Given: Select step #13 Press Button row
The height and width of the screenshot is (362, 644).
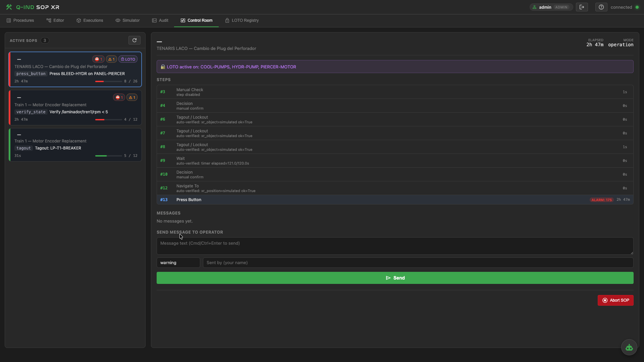Looking at the screenshot, I should point(395,200).
